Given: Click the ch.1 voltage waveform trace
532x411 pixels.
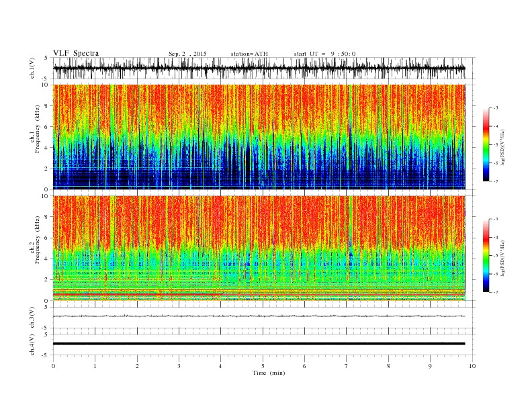Looking at the screenshot, I should point(259,68).
